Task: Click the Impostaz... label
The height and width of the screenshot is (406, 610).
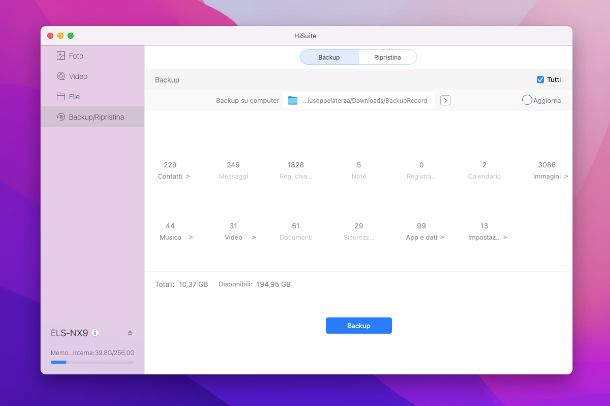Action: coord(484,237)
